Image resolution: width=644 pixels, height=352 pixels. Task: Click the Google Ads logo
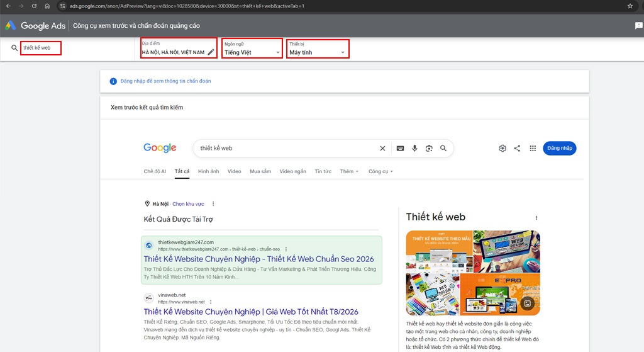35,25
